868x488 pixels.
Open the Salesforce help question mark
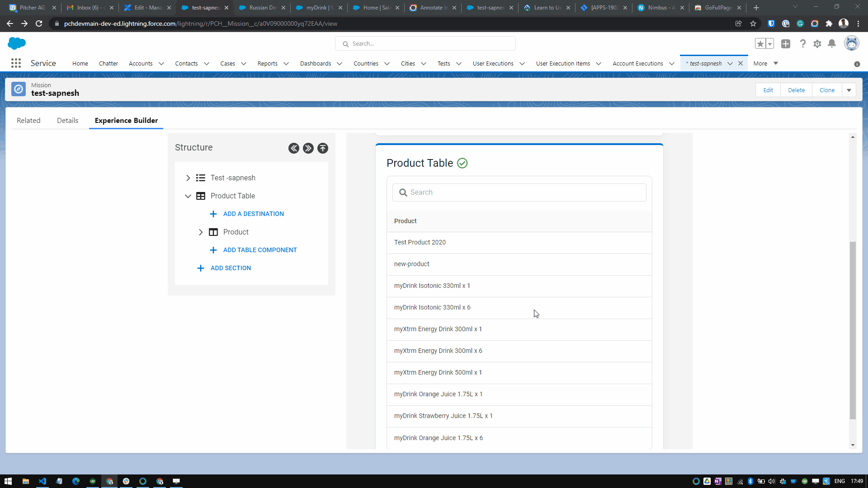click(x=802, y=44)
